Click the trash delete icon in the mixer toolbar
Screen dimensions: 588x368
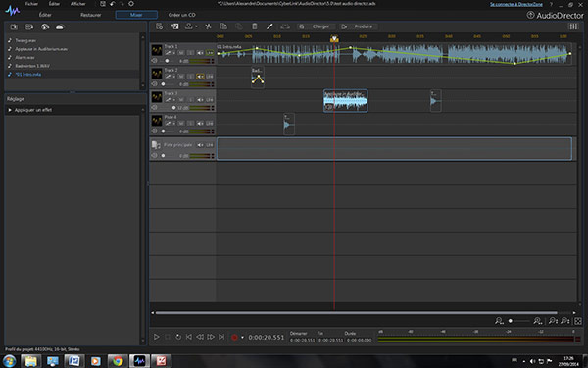click(x=254, y=26)
